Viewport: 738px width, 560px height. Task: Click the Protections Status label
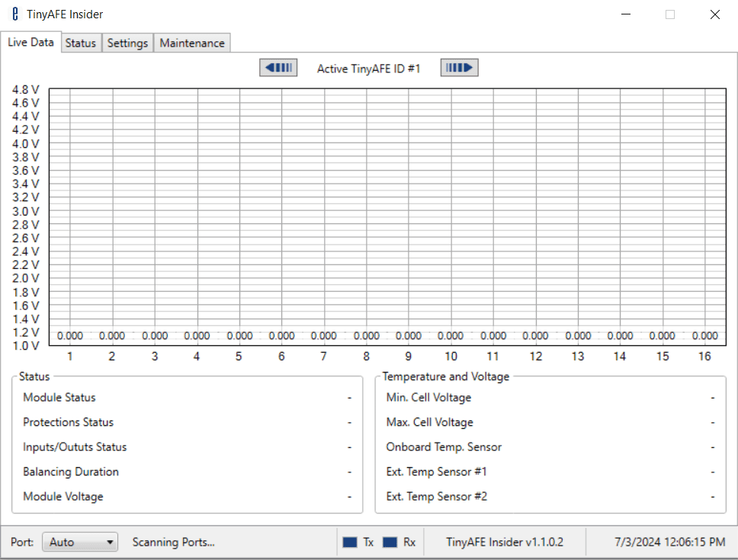(69, 422)
